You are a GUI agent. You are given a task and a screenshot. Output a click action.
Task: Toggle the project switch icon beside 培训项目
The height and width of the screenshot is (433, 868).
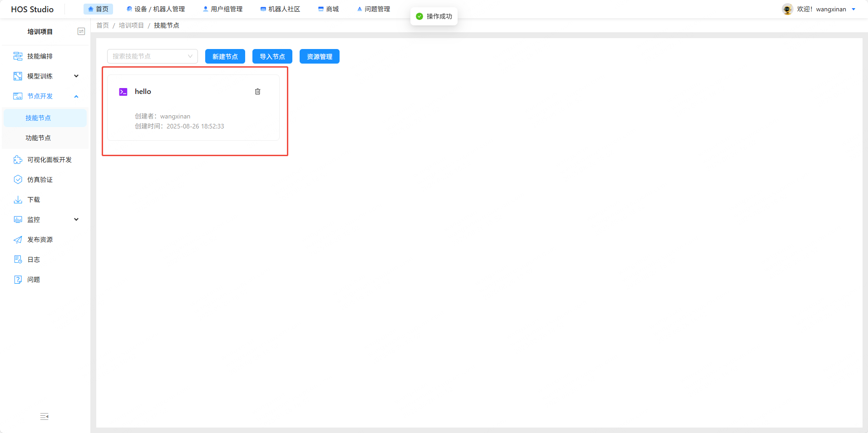(81, 31)
